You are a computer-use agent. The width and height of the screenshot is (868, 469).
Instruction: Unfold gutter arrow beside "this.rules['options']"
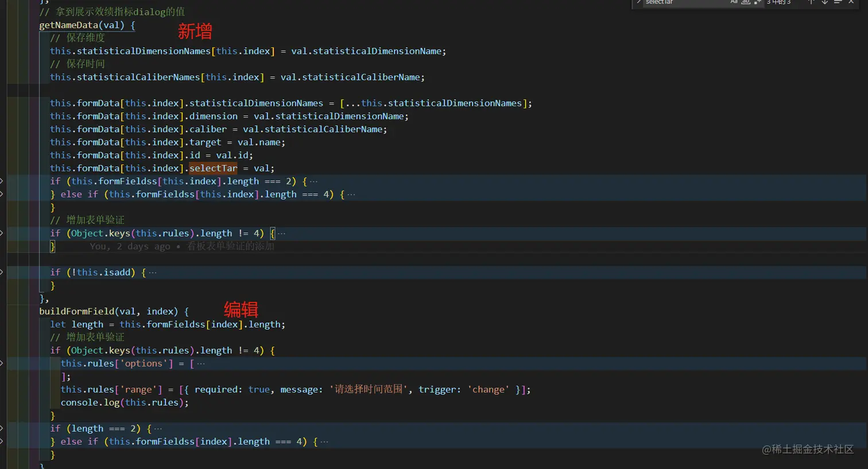pos(2,363)
